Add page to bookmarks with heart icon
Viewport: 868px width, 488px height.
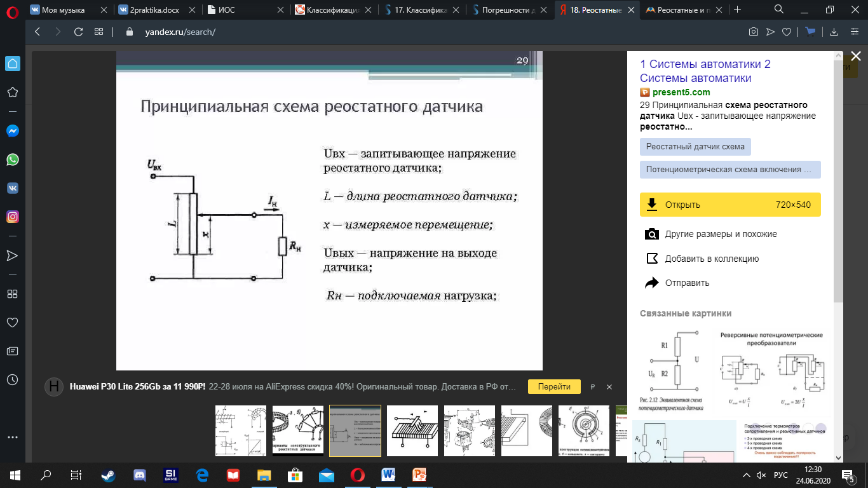786,32
